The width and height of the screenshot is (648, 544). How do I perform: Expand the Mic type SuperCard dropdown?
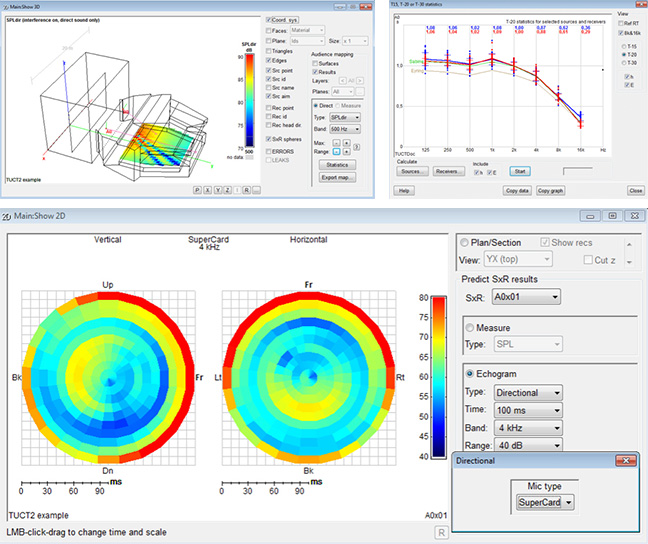coord(546,502)
